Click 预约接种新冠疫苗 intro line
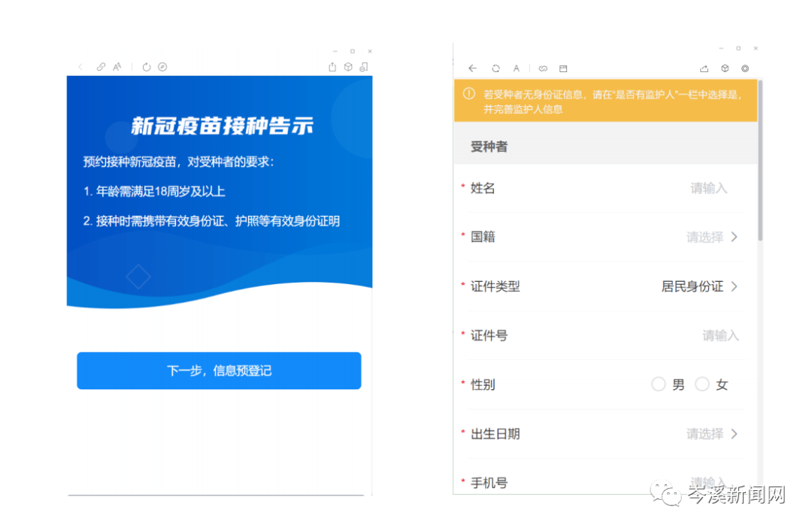This screenshot has width=812, height=530. [179, 162]
